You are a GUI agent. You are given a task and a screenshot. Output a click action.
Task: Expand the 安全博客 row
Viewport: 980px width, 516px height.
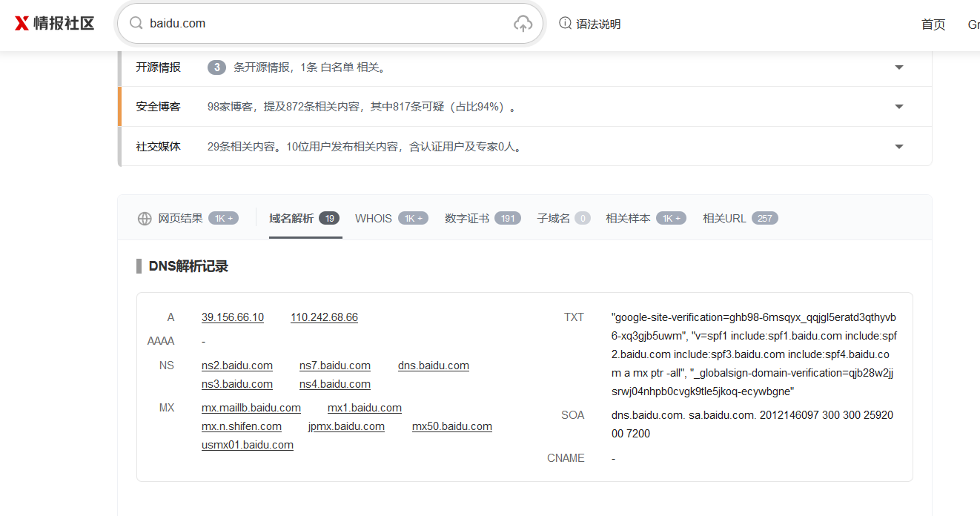point(899,107)
